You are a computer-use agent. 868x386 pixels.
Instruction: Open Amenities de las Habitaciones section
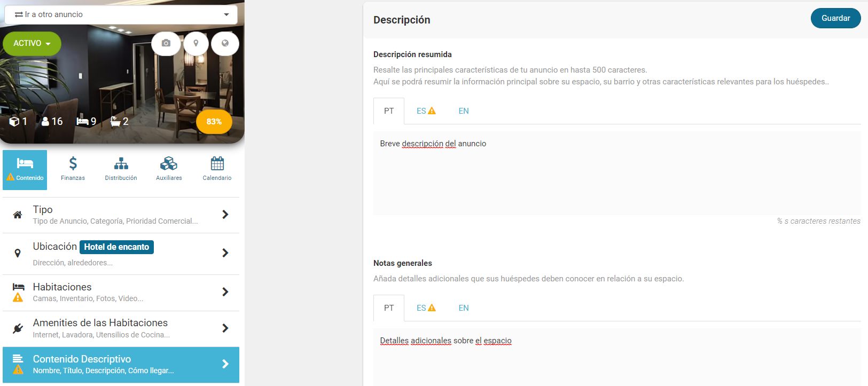[x=121, y=329]
